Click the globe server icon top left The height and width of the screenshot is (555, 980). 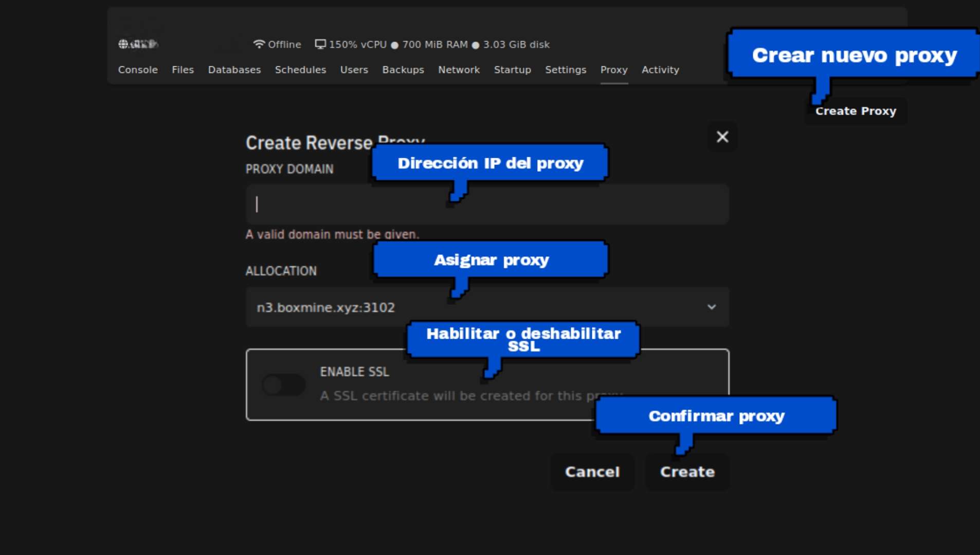point(123,44)
